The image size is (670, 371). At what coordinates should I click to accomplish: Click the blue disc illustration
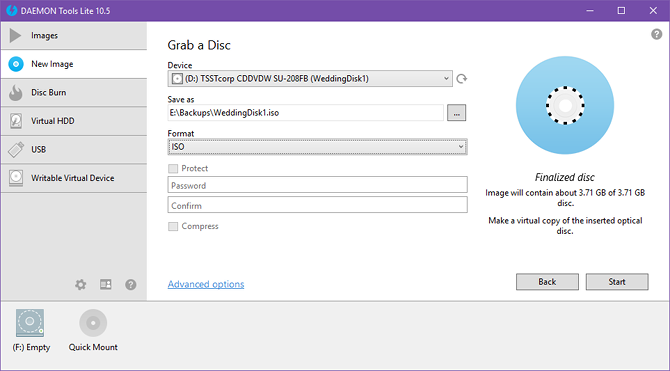click(x=565, y=105)
